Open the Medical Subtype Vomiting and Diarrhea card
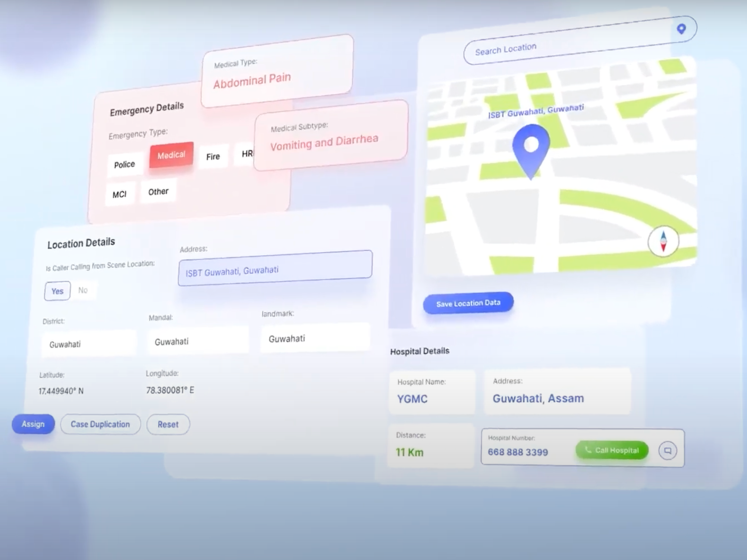The width and height of the screenshot is (747, 560). [x=331, y=135]
